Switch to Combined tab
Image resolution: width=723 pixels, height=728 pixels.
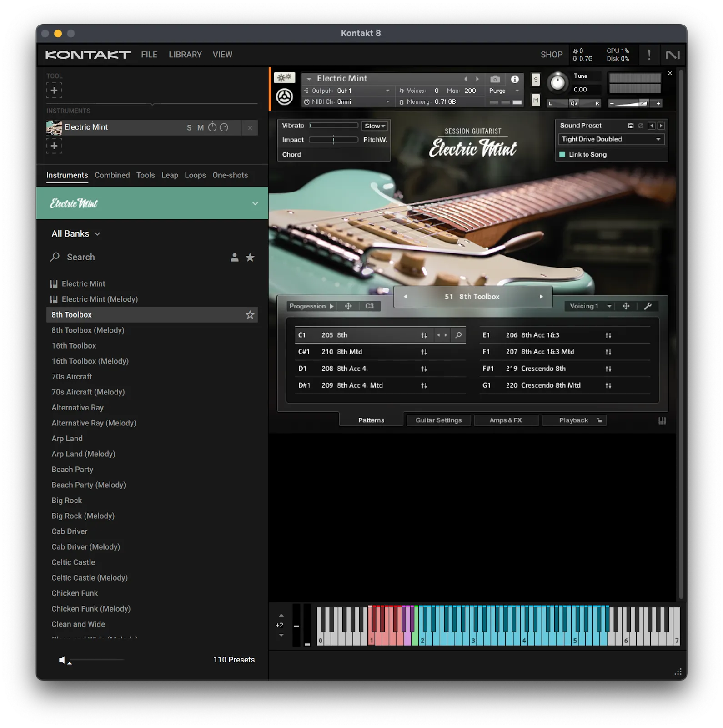tap(112, 175)
